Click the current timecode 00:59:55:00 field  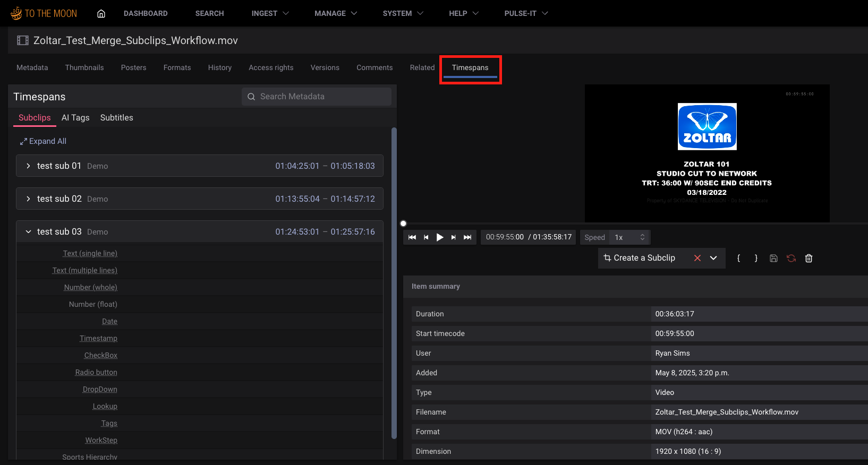click(505, 237)
